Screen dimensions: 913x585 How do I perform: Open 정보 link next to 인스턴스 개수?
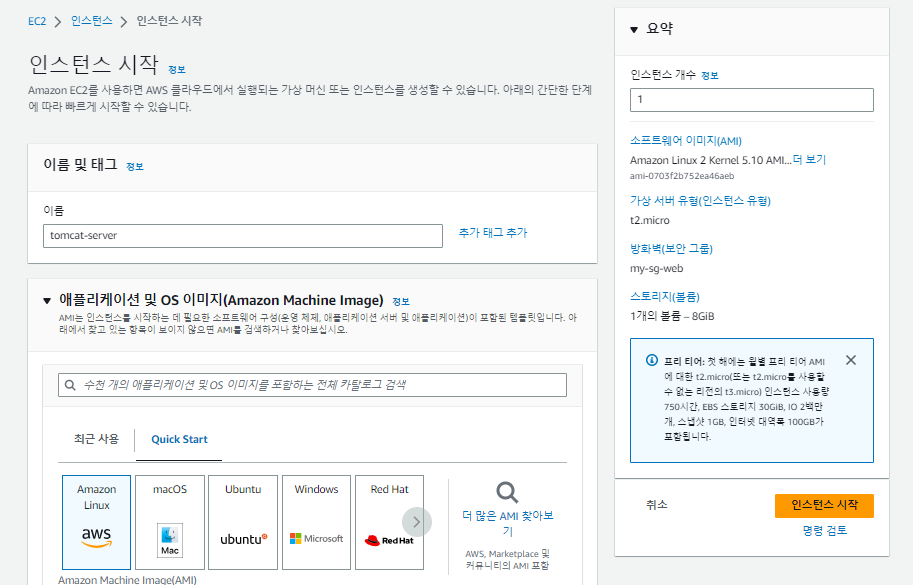coord(709,76)
